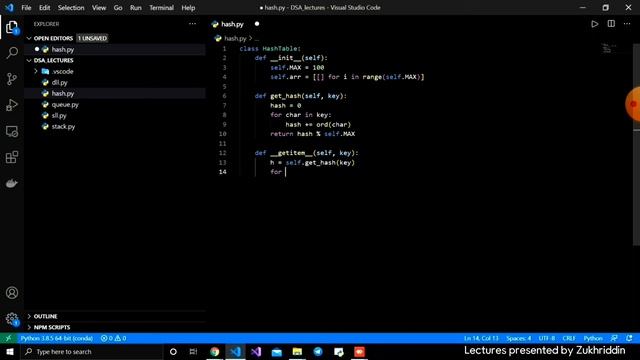Click hash.py in the editor breadcrumb
Screen dimensions: 640x360
pos(235,38)
